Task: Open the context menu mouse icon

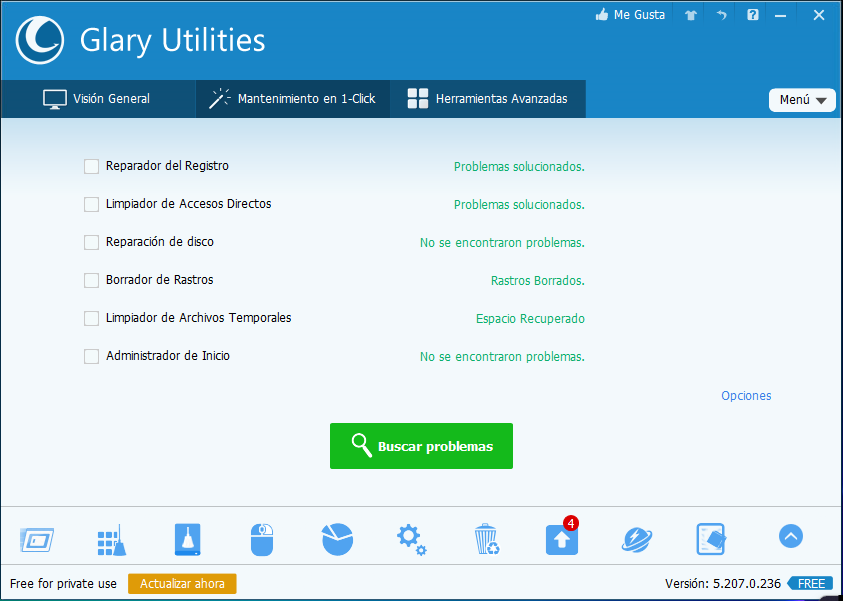Action: click(262, 540)
